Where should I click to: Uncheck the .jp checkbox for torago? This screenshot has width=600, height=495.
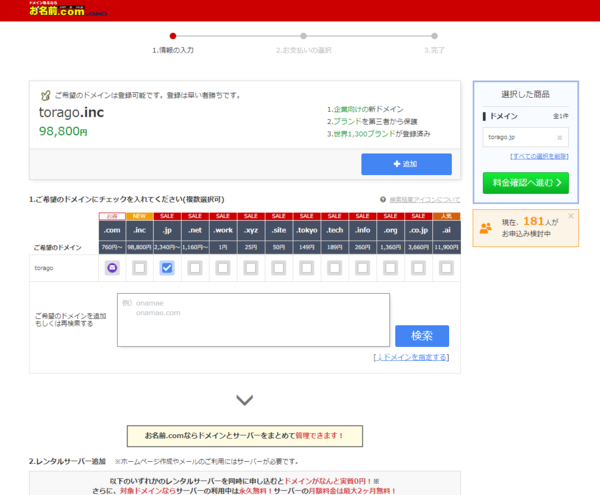pyautogui.click(x=167, y=268)
